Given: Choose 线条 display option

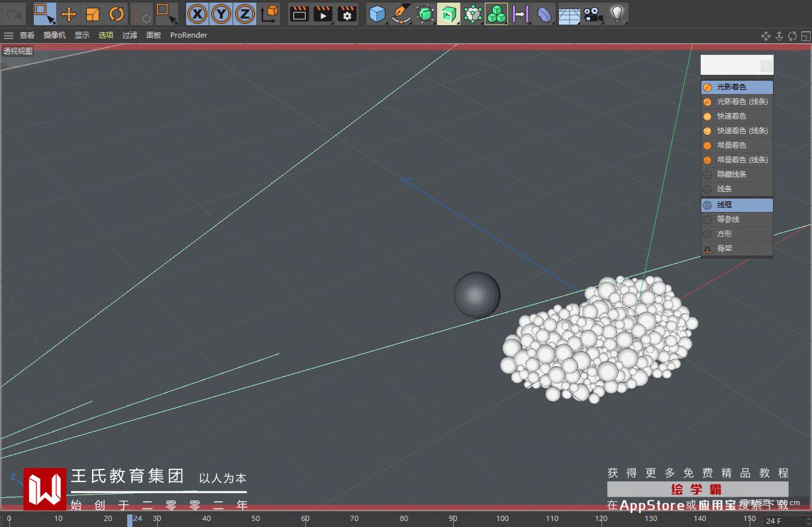Looking at the screenshot, I should (737, 189).
